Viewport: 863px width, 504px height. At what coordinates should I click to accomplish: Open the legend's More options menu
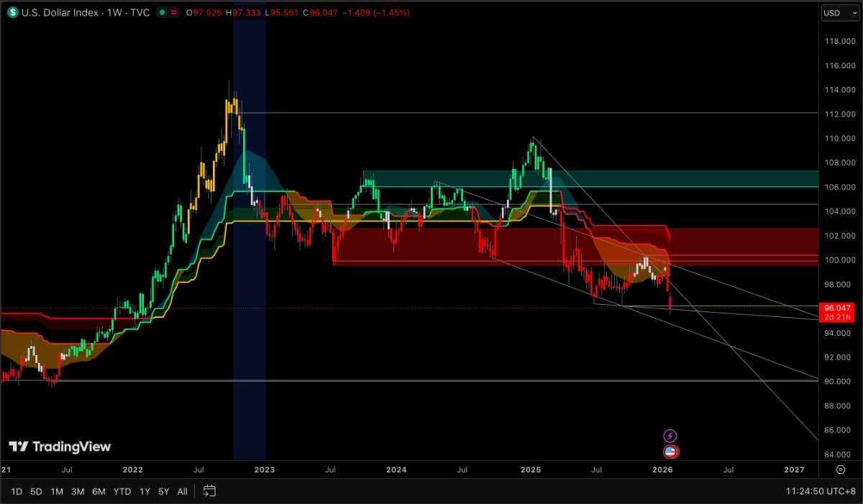point(174,12)
